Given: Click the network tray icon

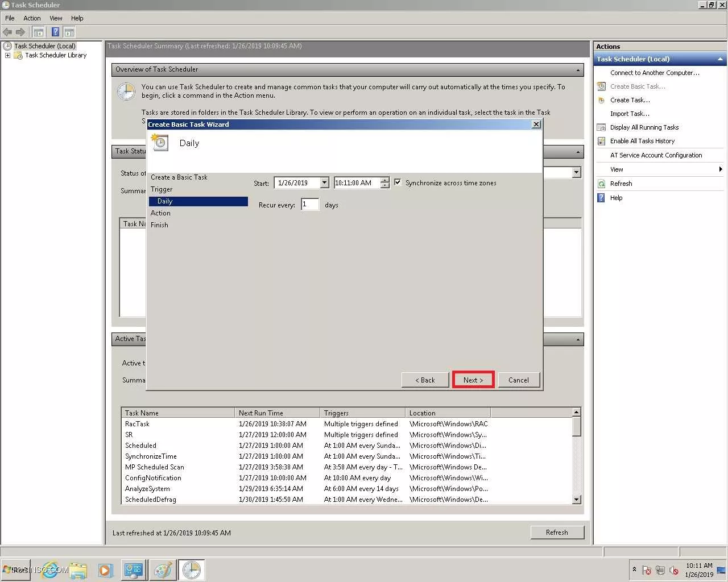Looking at the screenshot, I should pos(660,570).
